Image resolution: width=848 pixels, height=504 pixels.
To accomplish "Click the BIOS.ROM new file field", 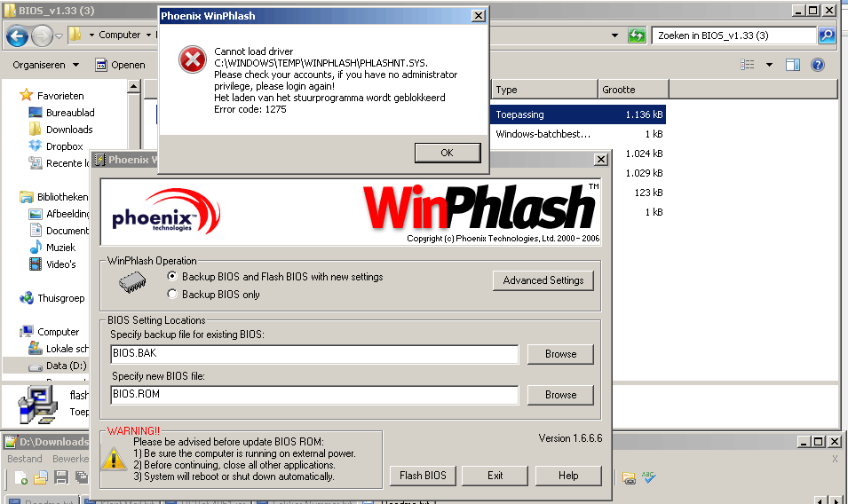I will (314, 395).
